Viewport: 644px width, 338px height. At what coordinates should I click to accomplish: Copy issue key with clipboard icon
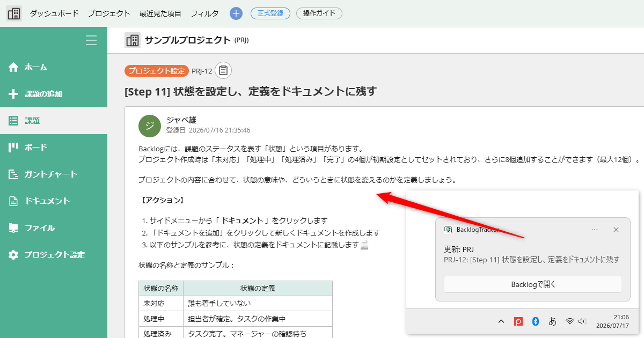[x=223, y=70]
